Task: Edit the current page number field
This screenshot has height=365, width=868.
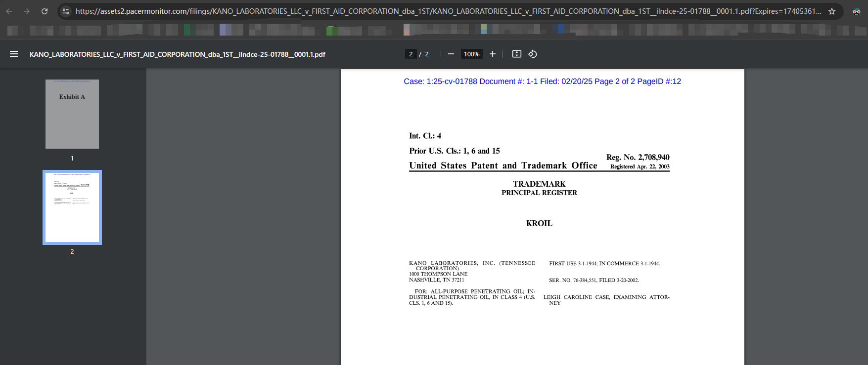Action: (411, 54)
